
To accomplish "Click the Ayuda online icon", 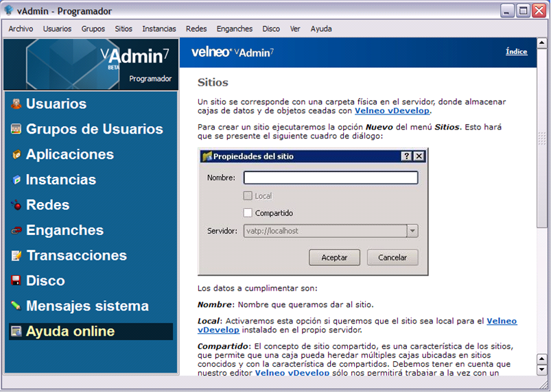I will 16,331.
